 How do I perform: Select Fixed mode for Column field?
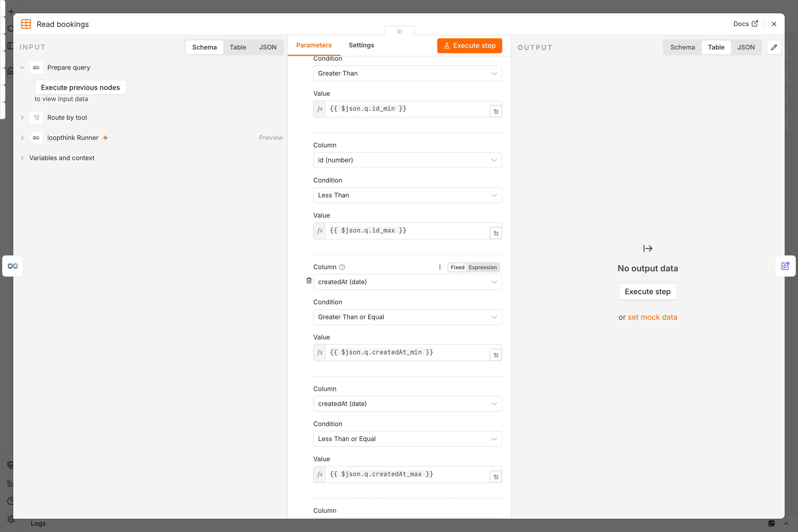point(457,267)
